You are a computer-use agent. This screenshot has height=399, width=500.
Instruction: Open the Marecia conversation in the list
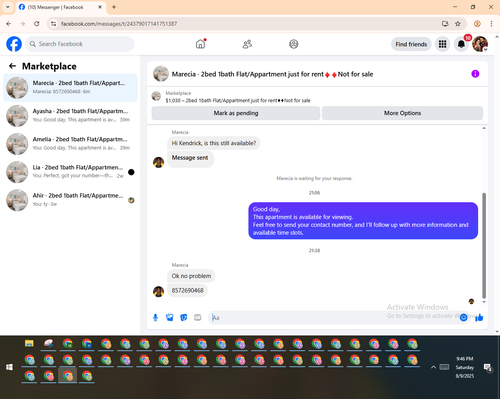70,88
